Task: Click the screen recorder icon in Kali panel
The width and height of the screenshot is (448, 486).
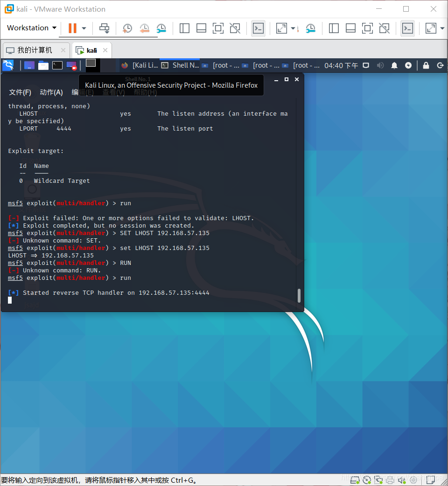Action: pyautogui.click(x=71, y=65)
